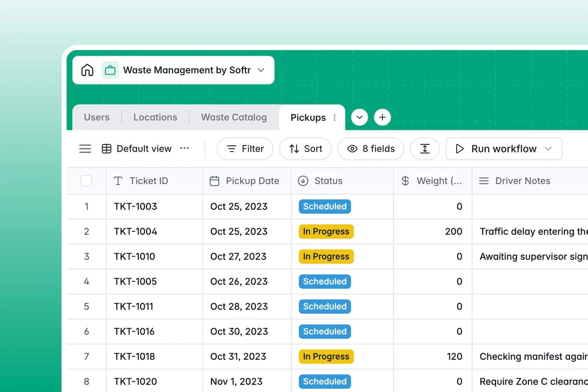The height and width of the screenshot is (392, 588).
Task: Click the Scheduled badge for TKT-1003
Action: pyautogui.click(x=325, y=207)
